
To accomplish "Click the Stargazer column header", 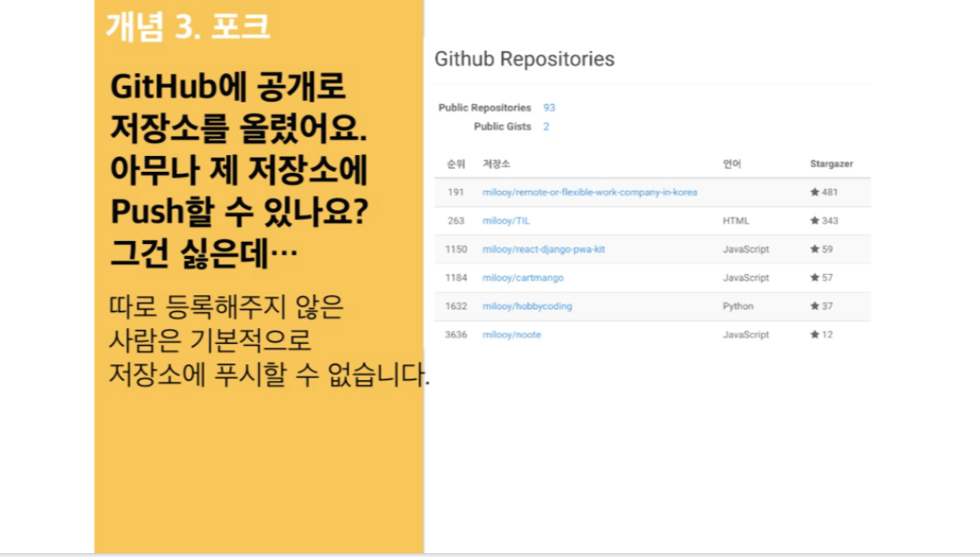I will [831, 164].
